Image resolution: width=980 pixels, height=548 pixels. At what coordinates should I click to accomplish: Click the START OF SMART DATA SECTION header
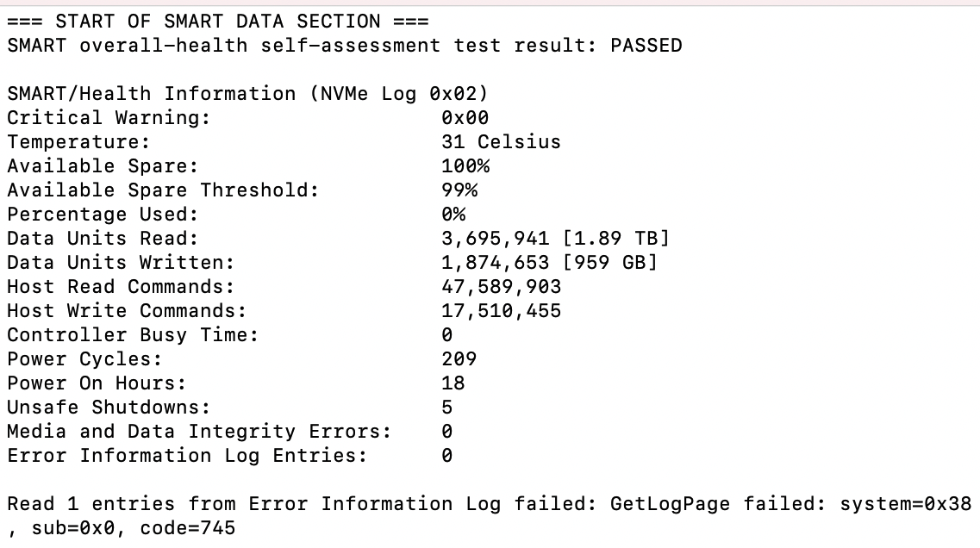pos(218,22)
